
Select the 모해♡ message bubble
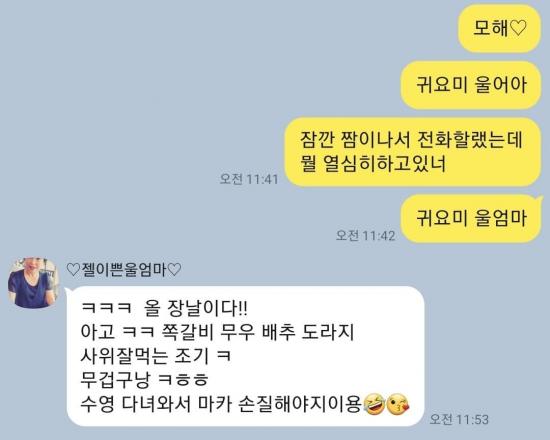[x=499, y=28]
